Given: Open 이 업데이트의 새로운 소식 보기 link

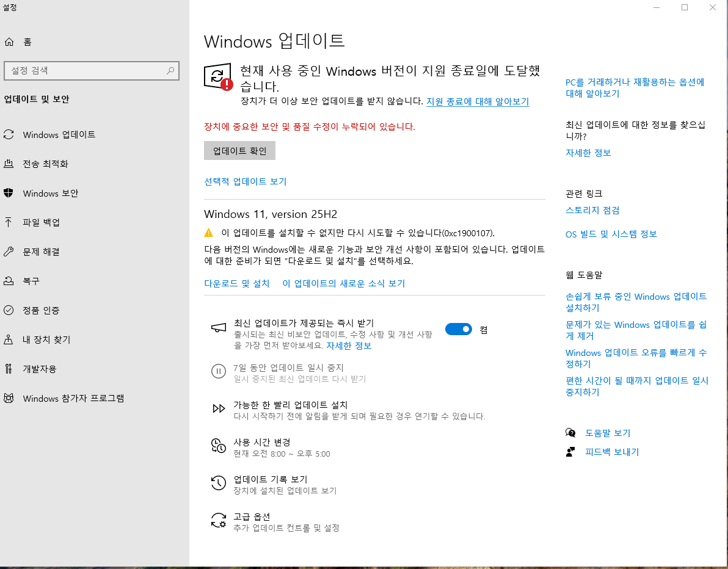Looking at the screenshot, I should tap(344, 283).
